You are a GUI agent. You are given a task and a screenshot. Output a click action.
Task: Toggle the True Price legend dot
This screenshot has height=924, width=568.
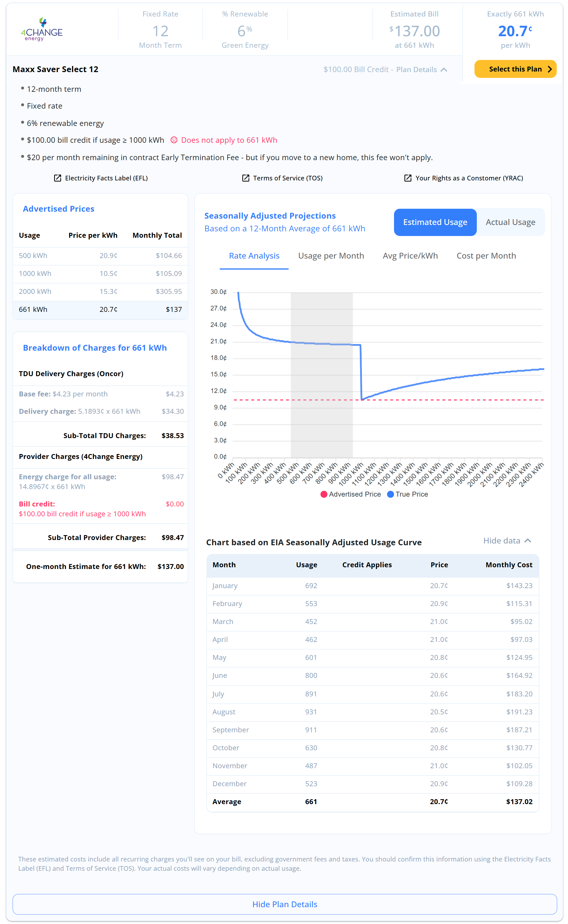[390, 494]
